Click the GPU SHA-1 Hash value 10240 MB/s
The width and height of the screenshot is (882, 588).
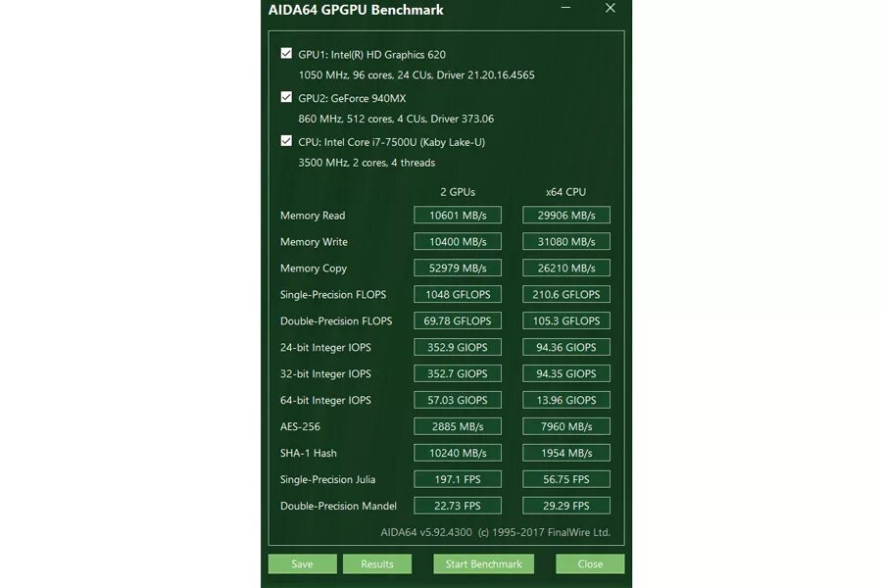tap(458, 453)
